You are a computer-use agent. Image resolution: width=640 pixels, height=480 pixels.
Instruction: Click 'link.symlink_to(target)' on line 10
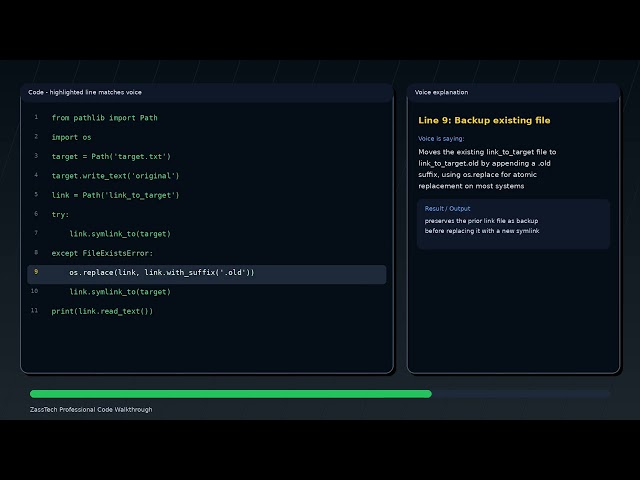[x=120, y=292]
